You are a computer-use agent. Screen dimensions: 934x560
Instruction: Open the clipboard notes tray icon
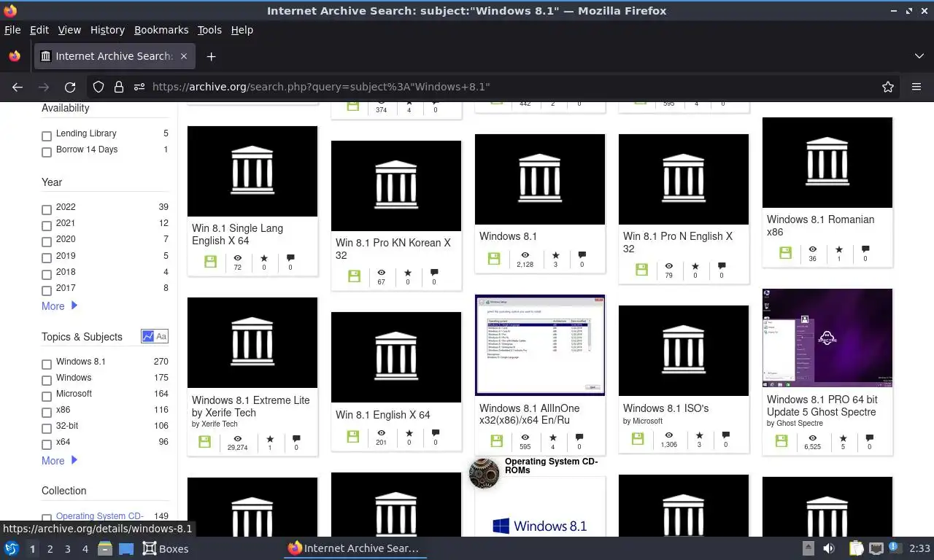coord(856,548)
